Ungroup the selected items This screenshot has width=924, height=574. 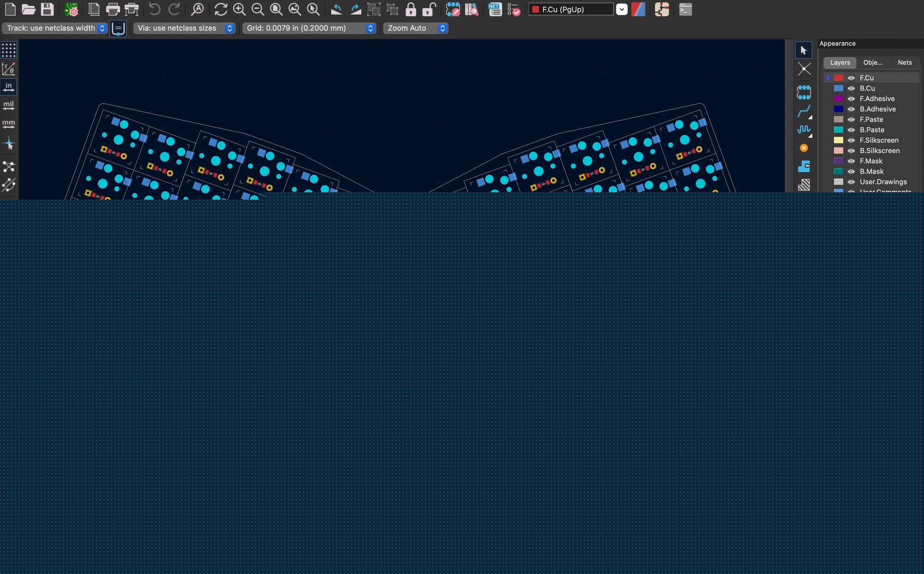(x=392, y=9)
